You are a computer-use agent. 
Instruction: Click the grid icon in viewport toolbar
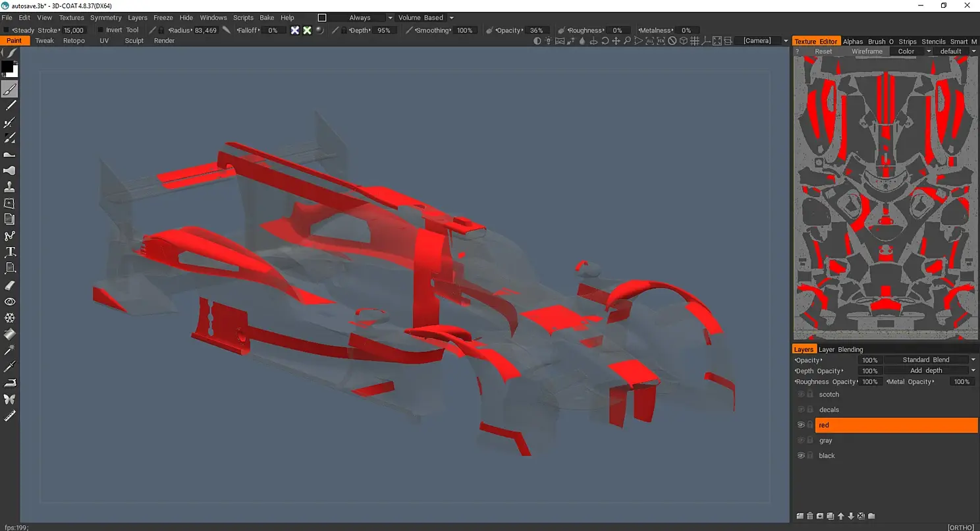(694, 41)
